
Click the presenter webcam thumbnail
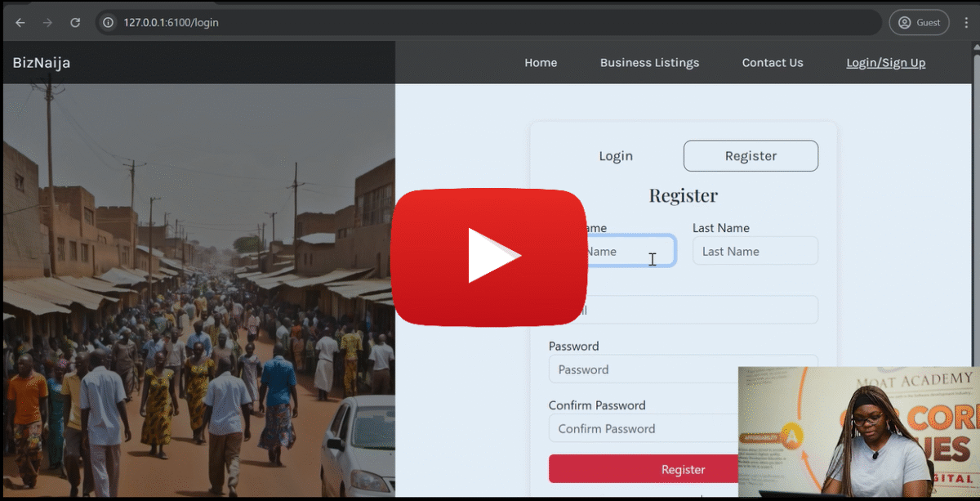pos(858,432)
